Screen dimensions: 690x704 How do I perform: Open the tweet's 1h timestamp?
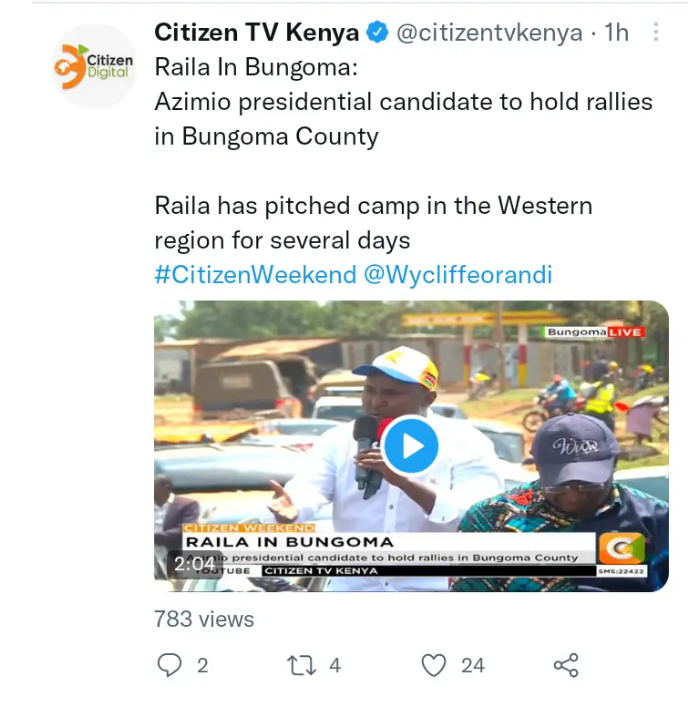click(616, 32)
